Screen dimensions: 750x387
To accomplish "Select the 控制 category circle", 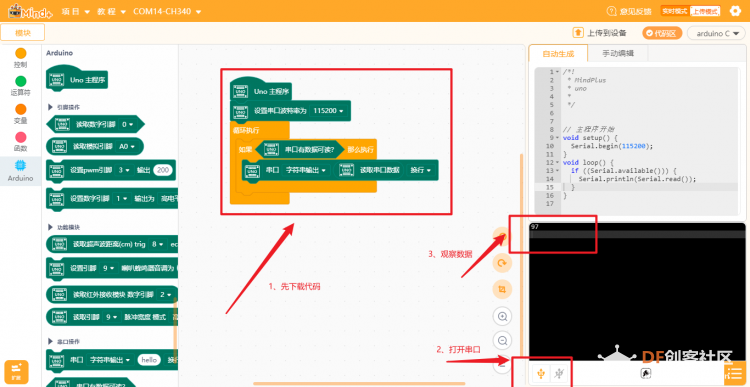I will (x=21, y=53).
